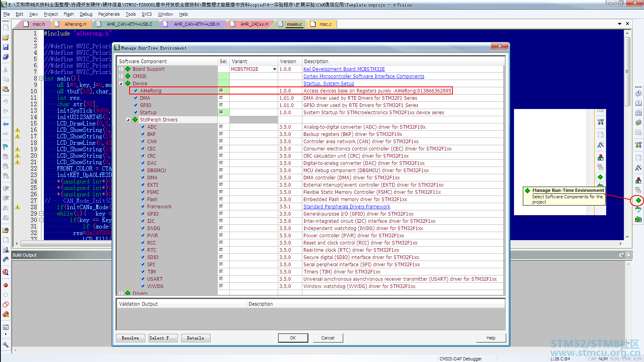Click the Translate file icon at toolbar top
The height and width of the screenshot is (362, 644).
pyautogui.click(x=638, y=93)
